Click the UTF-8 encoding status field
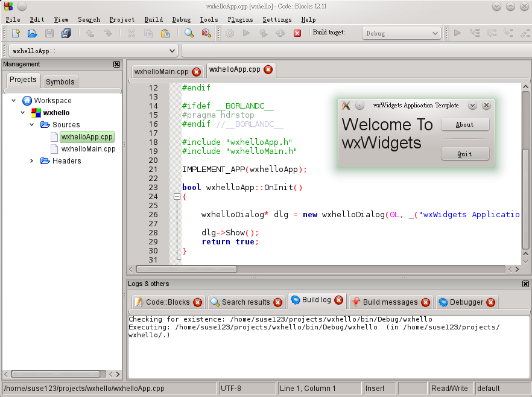 click(247, 389)
